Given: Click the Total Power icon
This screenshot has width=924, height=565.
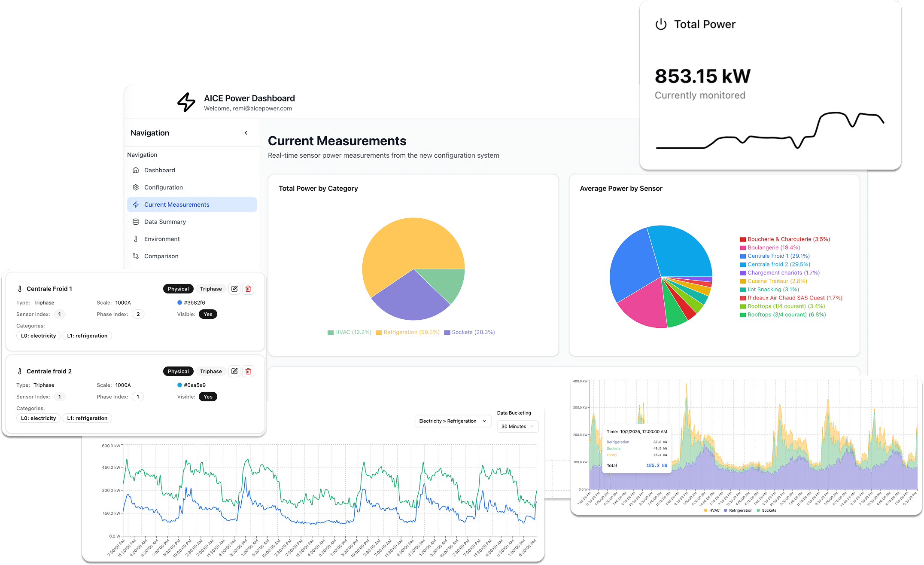Looking at the screenshot, I should [x=661, y=24].
